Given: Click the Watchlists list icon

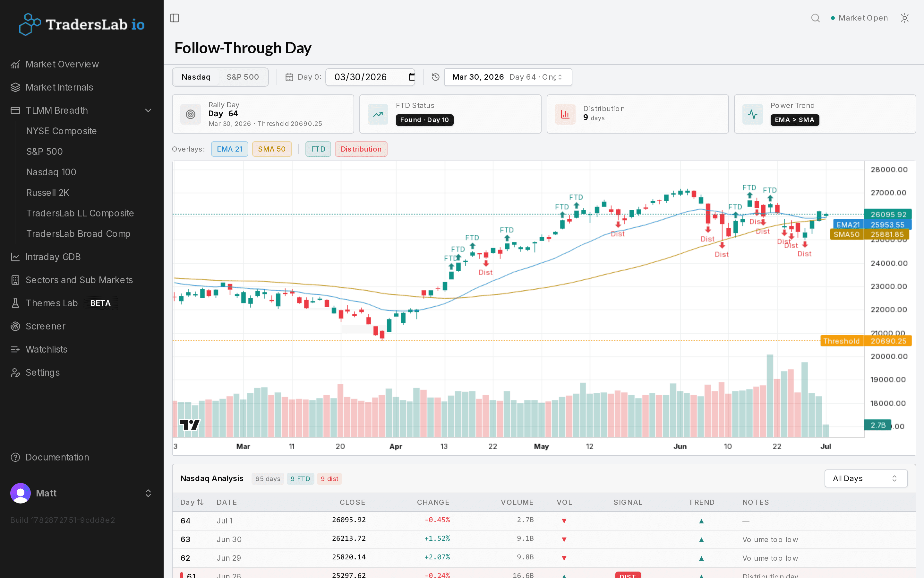Looking at the screenshot, I should (15, 349).
